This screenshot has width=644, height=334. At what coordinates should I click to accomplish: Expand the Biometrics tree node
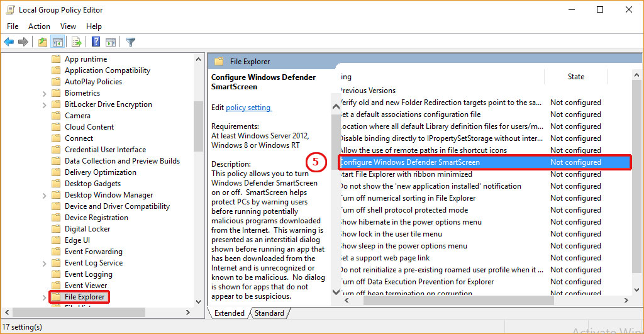click(x=45, y=94)
